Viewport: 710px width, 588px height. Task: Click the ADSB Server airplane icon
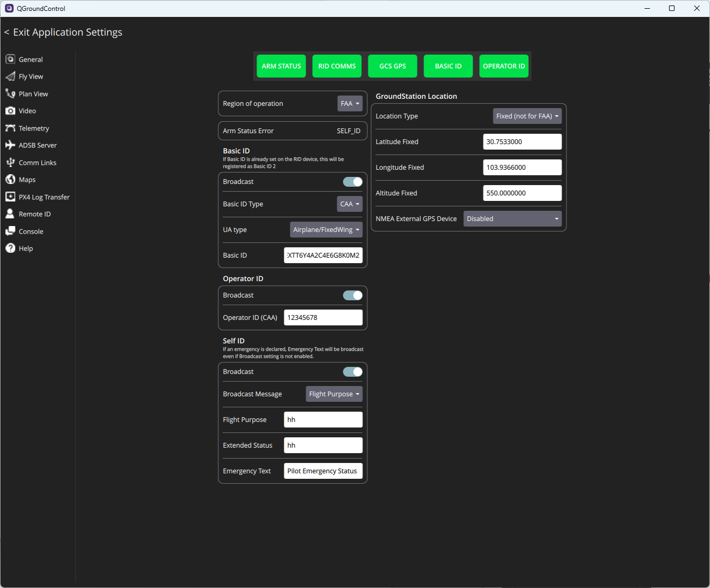click(10, 145)
